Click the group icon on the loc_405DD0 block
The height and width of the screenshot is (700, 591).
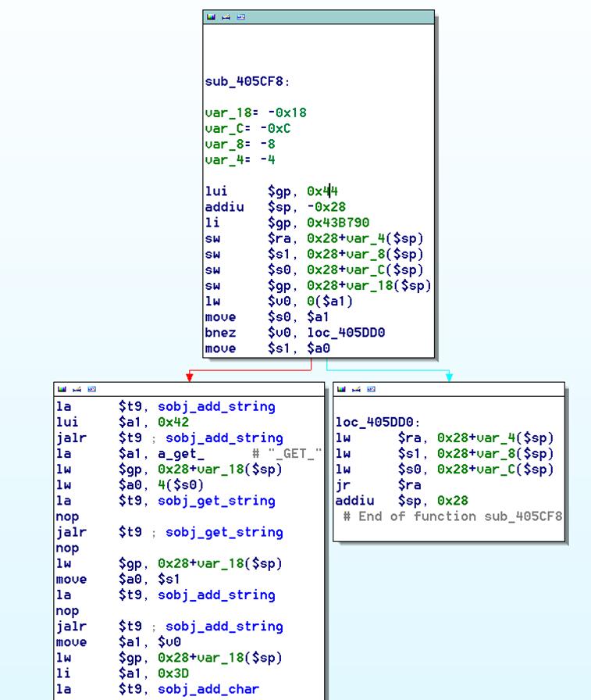[371, 389]
